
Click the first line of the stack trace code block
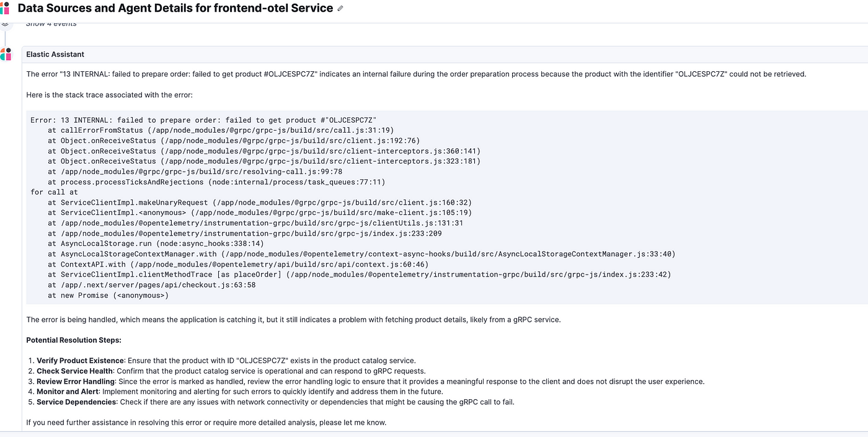click(203, 120)
